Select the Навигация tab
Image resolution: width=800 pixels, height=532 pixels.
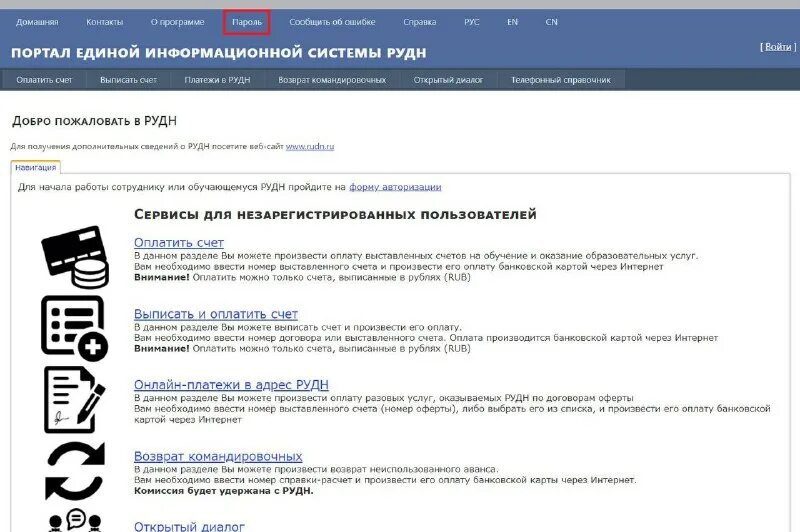click(36, 167)
